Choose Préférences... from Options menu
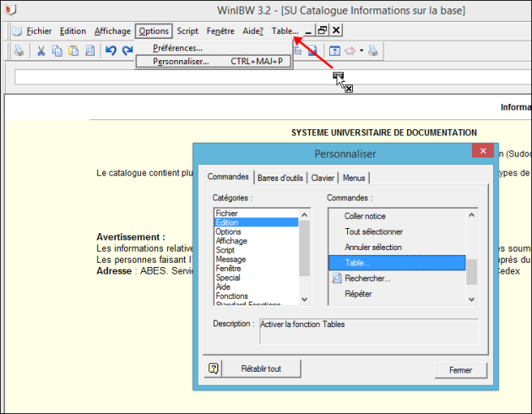 [214, 48]
